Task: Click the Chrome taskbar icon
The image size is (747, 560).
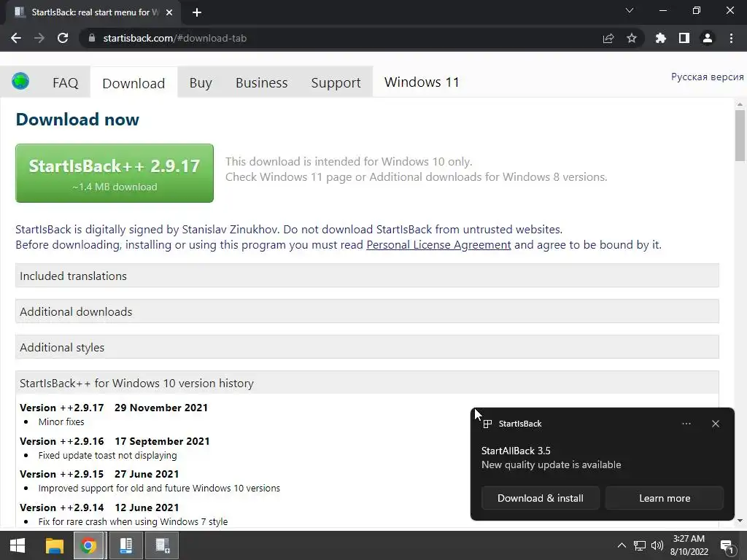Action: 88,545
